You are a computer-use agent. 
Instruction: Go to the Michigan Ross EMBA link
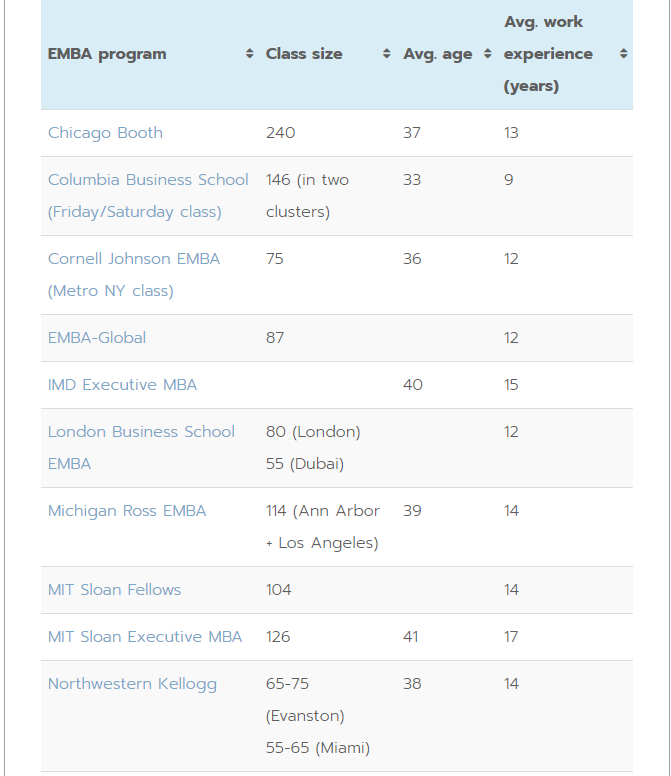127,511
